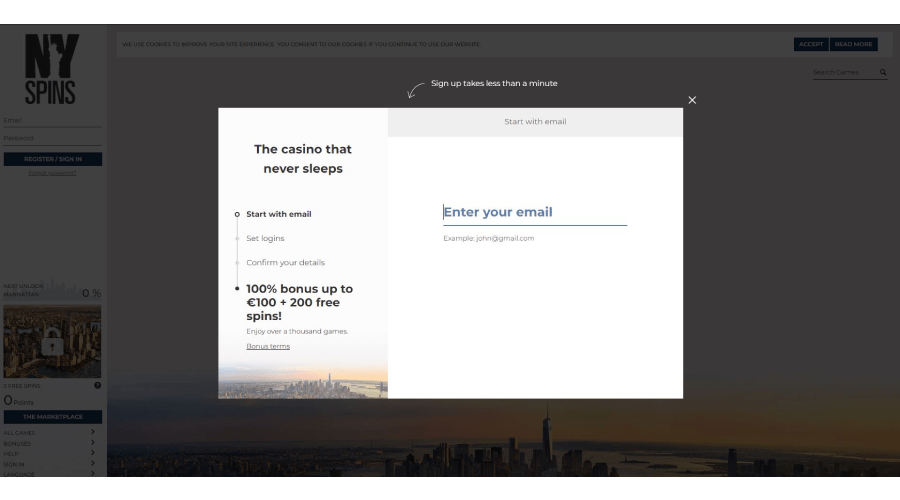Click the search magnifier icon
Image resolution: width=900 pixels, height=500 pixels.
tap(883, 73)
